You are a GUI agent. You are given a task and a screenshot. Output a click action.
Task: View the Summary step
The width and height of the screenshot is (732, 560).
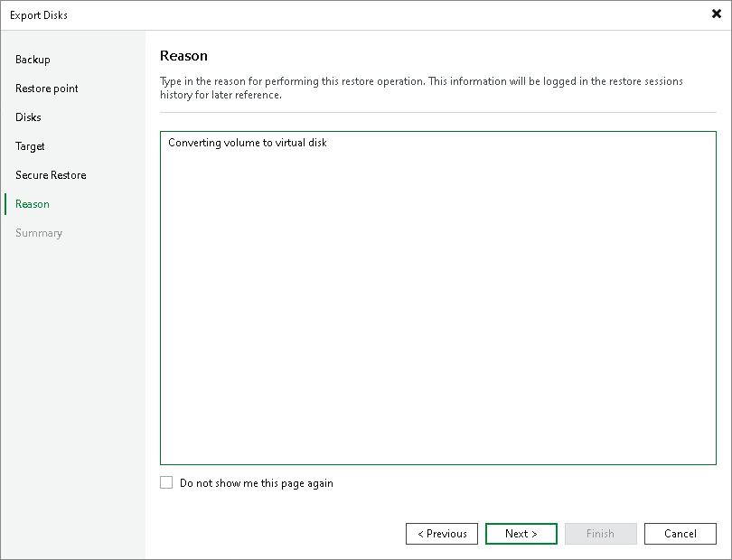pyautogui.click(x=39, y=233)
